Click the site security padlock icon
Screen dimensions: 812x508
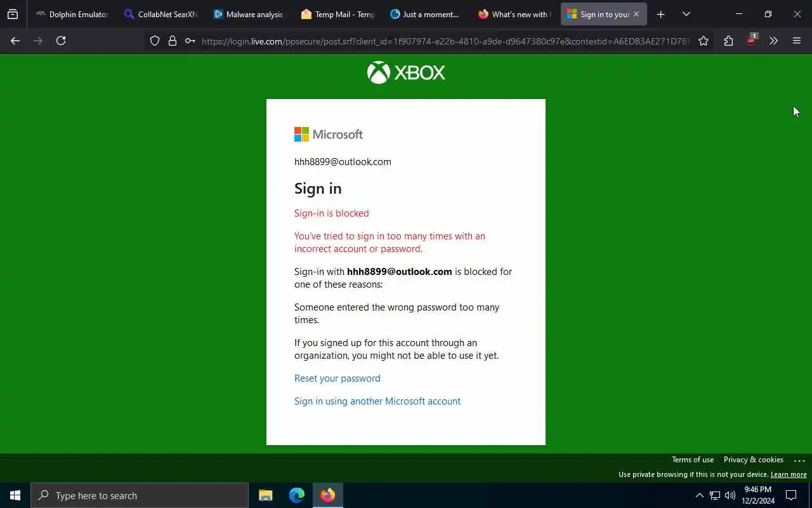(172, 41)
